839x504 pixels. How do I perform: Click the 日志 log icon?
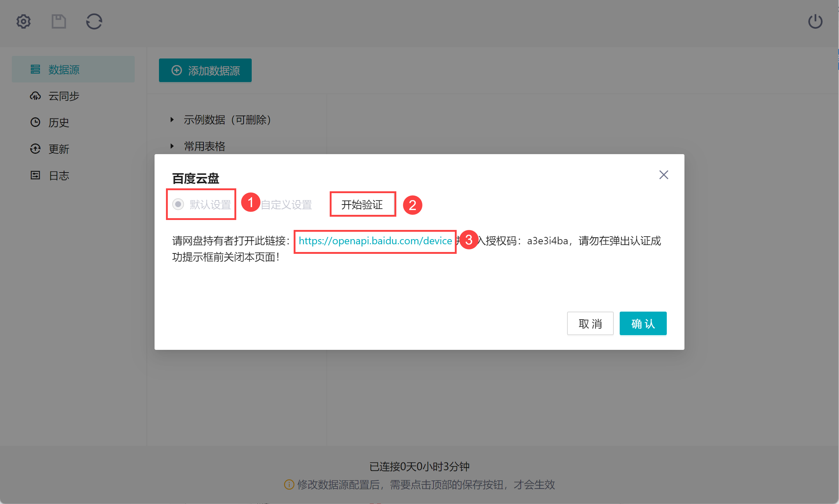tap(35, 175)
